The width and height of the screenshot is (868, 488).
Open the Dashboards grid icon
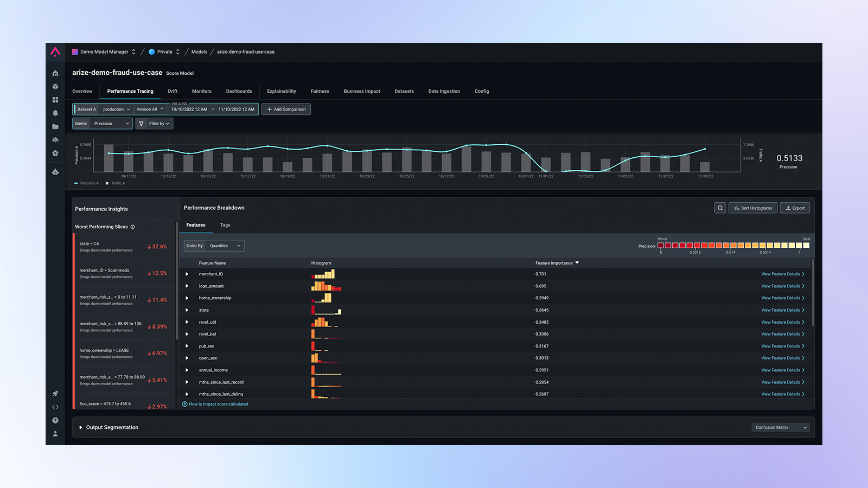click(55, 99)
